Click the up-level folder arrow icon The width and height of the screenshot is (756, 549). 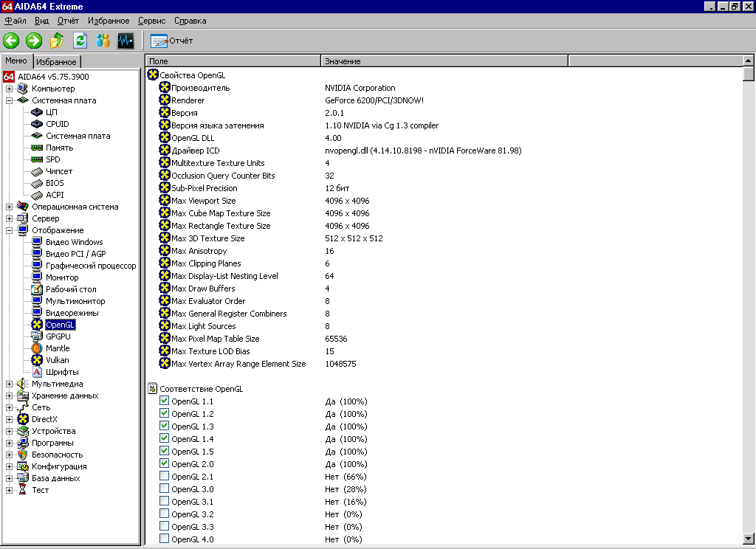pyautogui.click(x=56, y=41)
